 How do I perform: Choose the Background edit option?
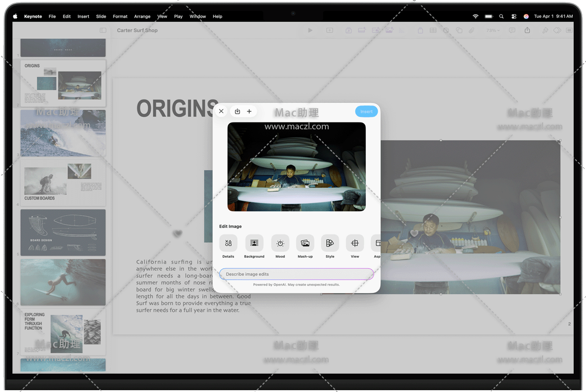coord(254,243)
